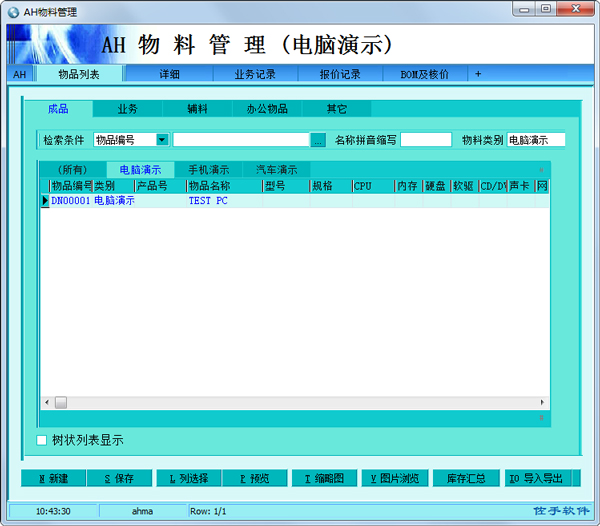600x526 pixels.
Task: Click the T 缩略图 button
Action: [x=324, y=478]
